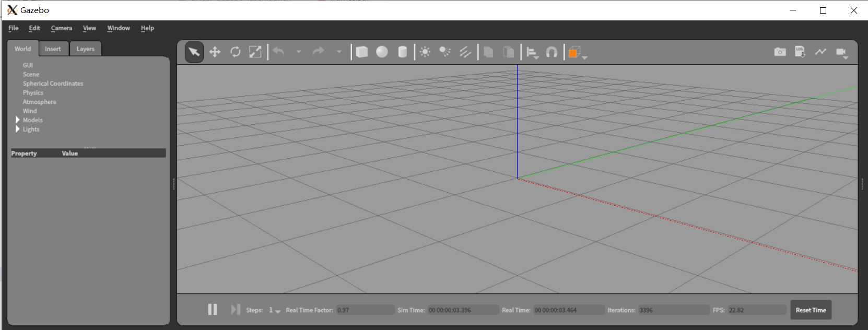Open the redo history dropdown arrow
The image size is (868, 330).
[339, 52]
